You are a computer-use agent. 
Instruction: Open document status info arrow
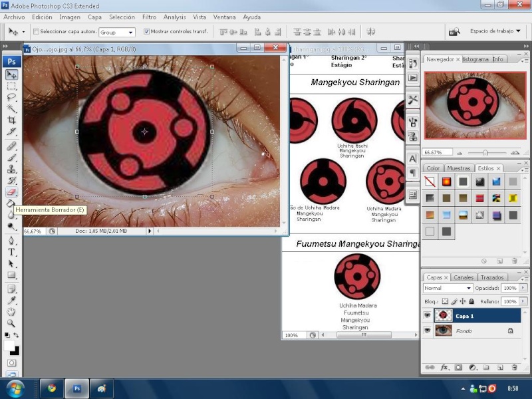[x=150, y=231]
